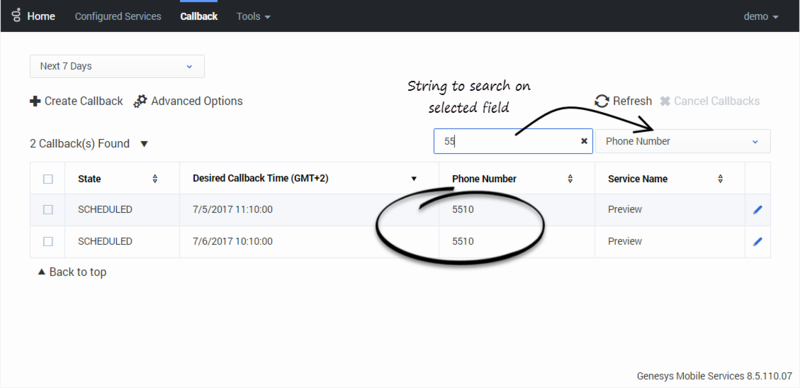Sort by Desired Callback Time arrow
The height and width of the screenshot is (388, 800).
(414, 179)
